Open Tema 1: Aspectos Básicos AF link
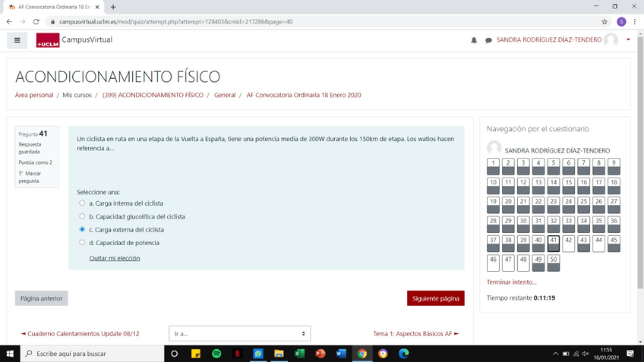Viewport: 644px width, 362px height. 415,334
